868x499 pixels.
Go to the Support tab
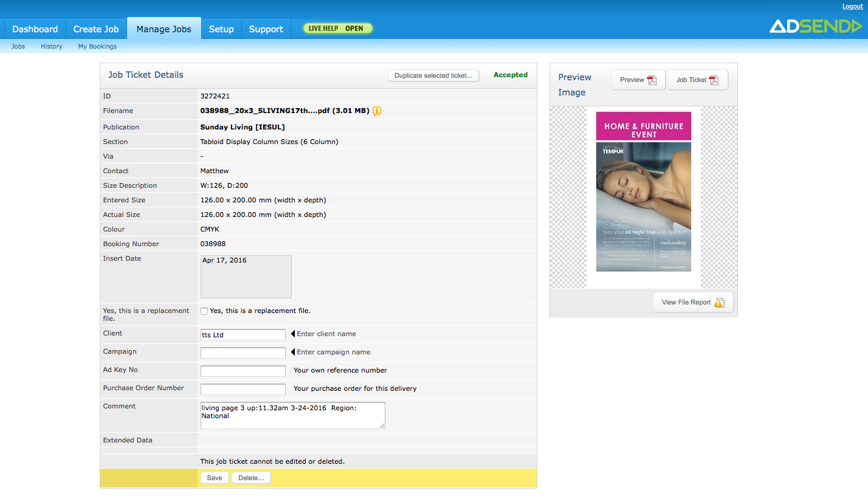pyautogui.click(x=266, y=29)
